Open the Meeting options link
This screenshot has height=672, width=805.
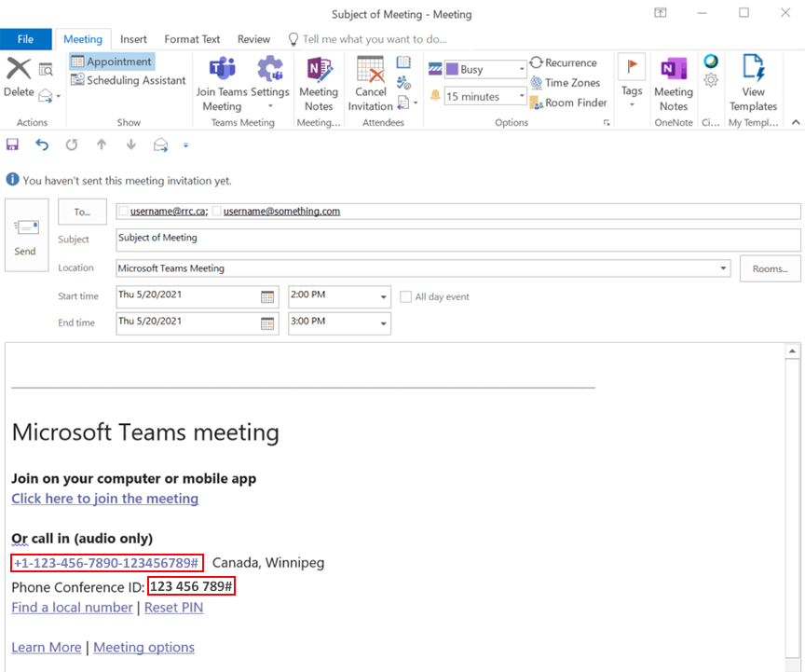click(x=143, y=648)
